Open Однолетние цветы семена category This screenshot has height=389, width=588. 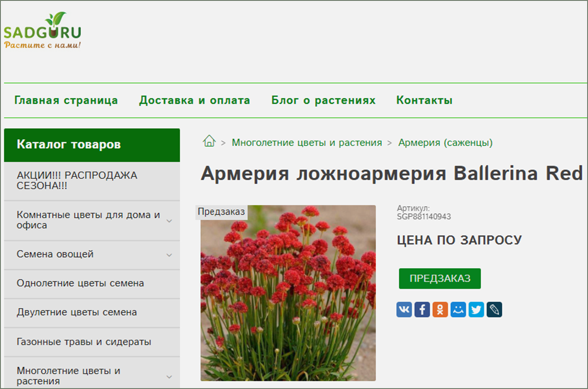point(92,284)
